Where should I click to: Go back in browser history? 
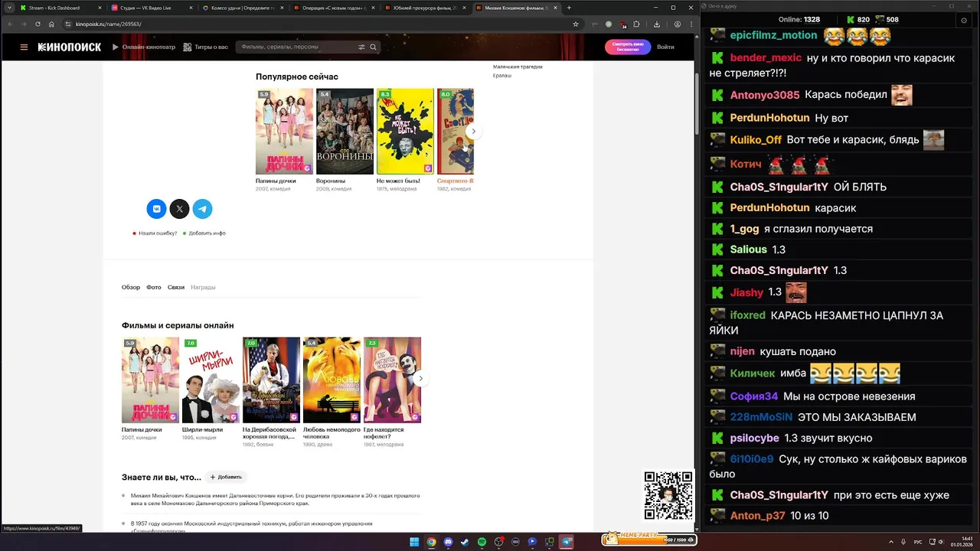click(11, 24)
